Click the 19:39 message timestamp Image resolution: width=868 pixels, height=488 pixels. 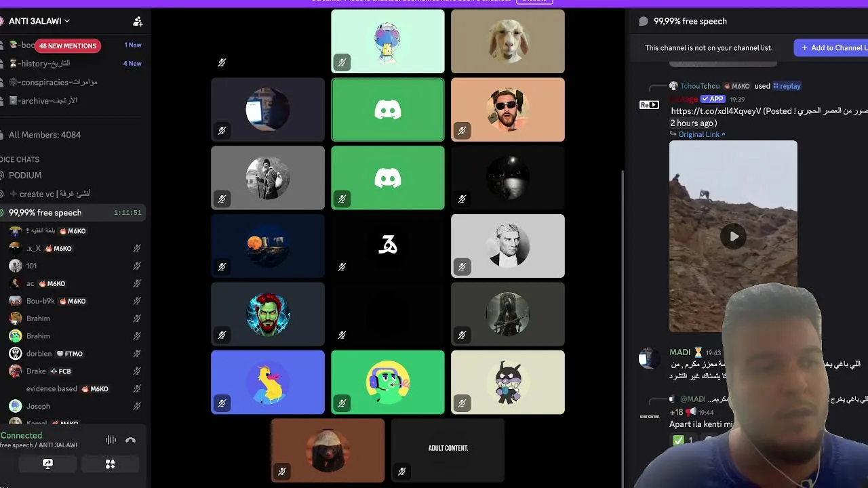(737, 100)
